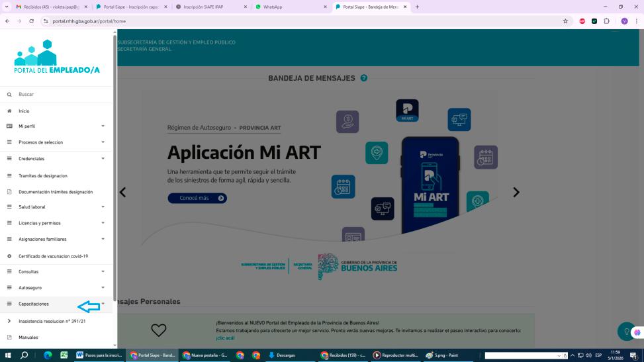The width and height of the screenshot is (644, 362).
Task: Click the Conocé más button
Action: 197,198
